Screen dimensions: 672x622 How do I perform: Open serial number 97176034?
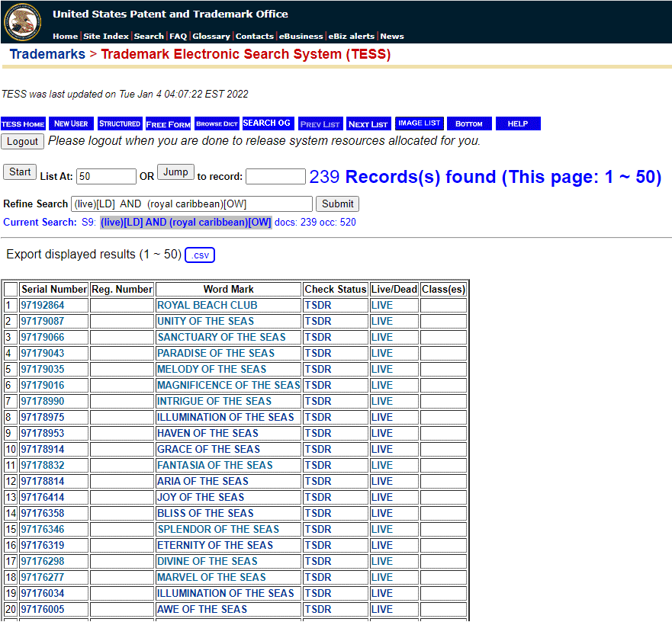point(43,593)
